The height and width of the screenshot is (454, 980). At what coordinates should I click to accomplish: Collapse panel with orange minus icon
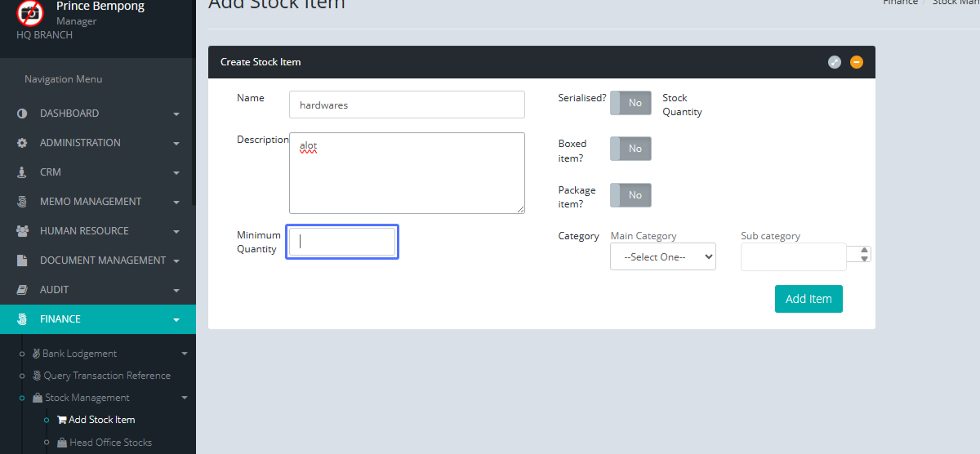(856, 62)
